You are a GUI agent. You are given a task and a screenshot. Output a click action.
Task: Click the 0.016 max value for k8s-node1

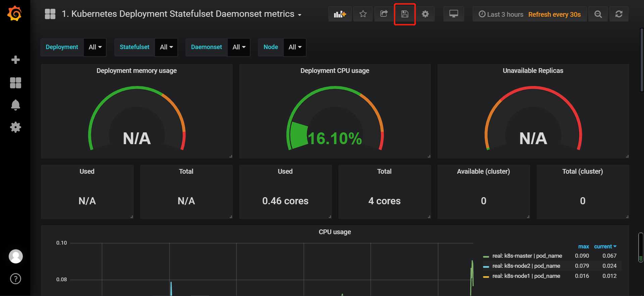pyautogui.click(x=582, y=276)
